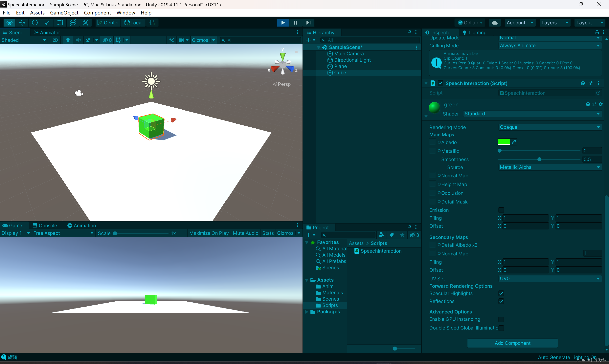Click the Add Component button
The width and height of the screenshot is (609, 364).
[x=512, y=343]
